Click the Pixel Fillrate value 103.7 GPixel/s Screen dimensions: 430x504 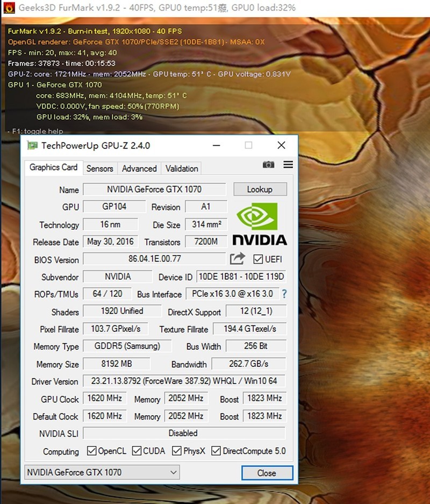[116, 329]
